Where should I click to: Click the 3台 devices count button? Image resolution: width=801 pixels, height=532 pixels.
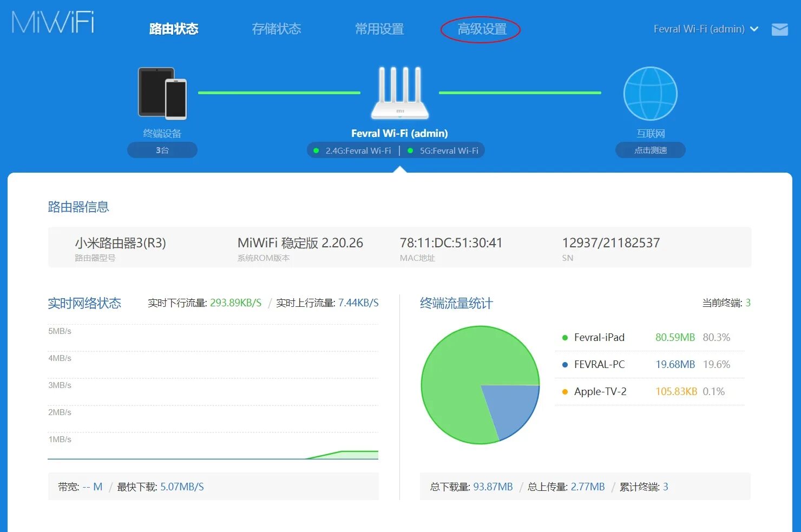162,150
